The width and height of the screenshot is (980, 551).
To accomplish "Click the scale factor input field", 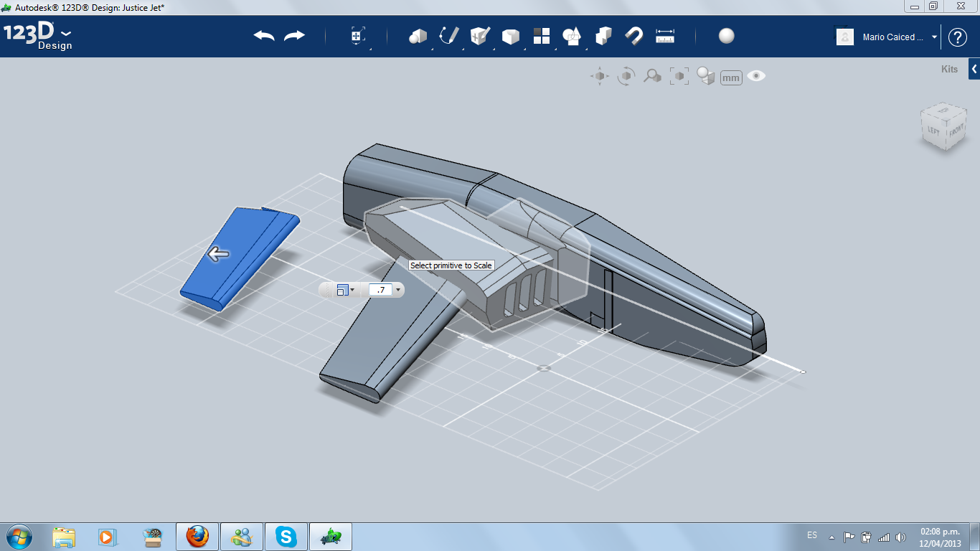I will pos(380,290).
